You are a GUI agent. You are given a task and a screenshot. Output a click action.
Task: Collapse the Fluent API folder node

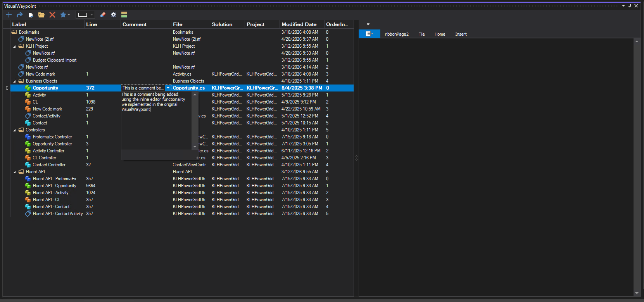click(15, 172)
